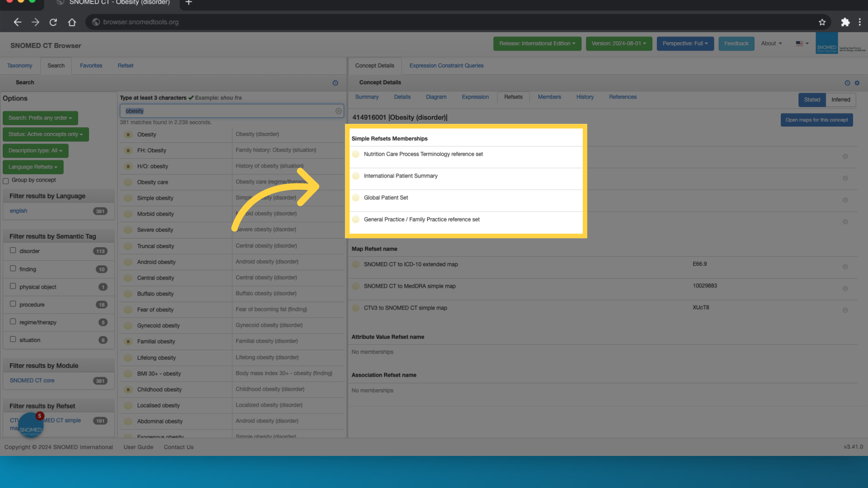Check the procedure semantic tag filter
The width and height of the screenshot is (868, 488).
pyautogui.click(x=13, y=304)
